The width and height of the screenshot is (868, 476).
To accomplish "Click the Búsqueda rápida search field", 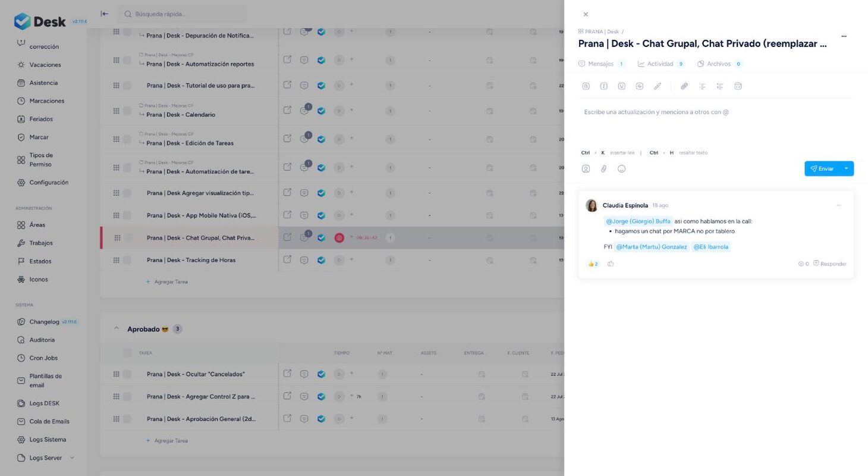I will (x=181, y=14).
